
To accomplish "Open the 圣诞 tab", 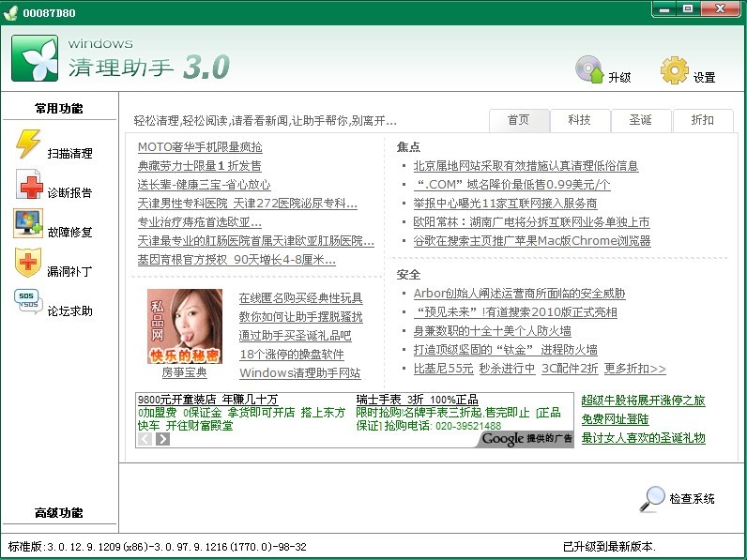I will click(x=641, y=120).
